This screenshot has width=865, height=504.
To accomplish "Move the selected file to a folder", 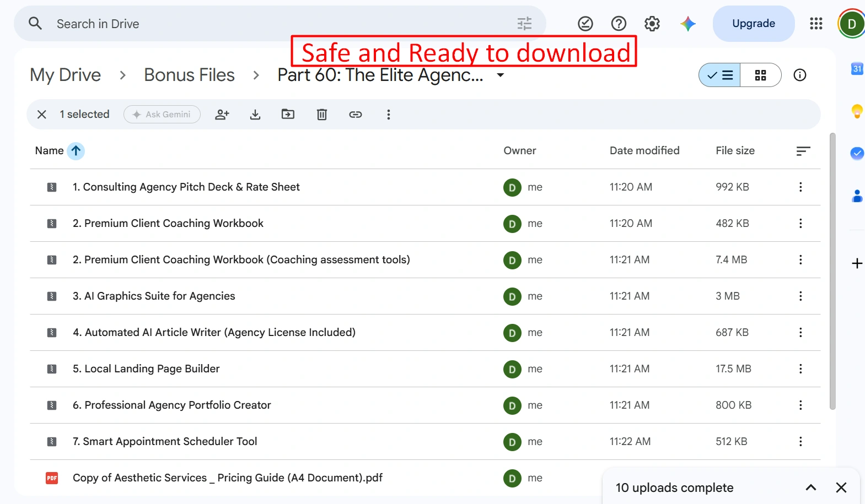I will [x=288, y=115].
